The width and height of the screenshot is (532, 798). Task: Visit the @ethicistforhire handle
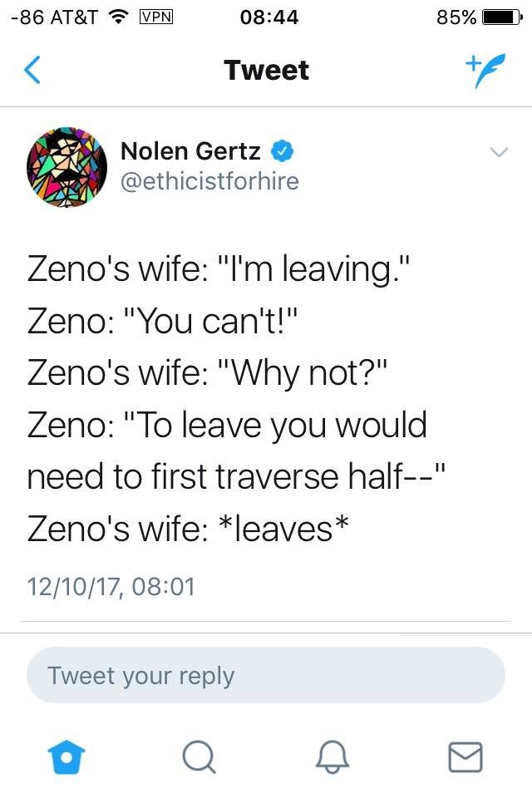[x=209, y=180]
